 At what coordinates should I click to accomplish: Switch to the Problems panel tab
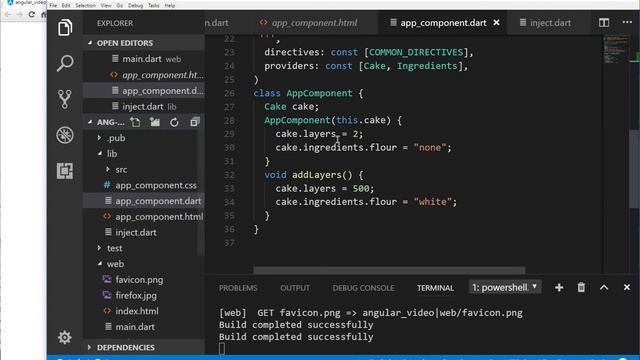point(238,288)
